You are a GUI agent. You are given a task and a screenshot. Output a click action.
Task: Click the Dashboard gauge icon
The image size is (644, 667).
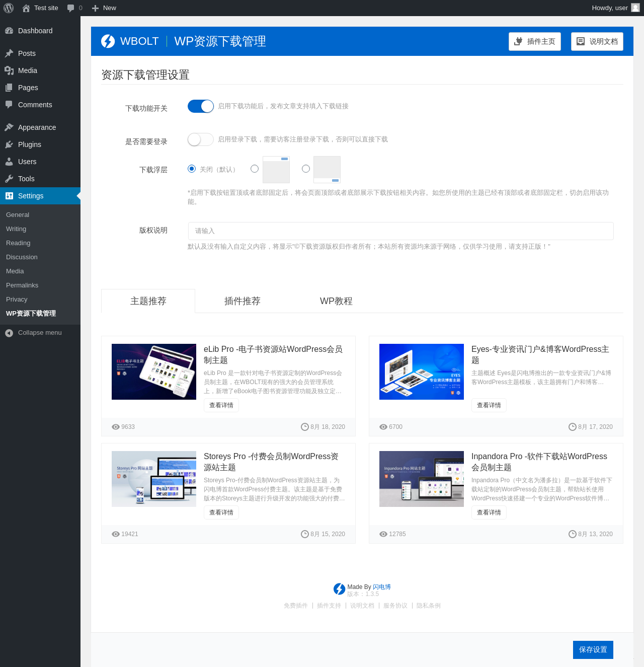click(x=9, y=31)
